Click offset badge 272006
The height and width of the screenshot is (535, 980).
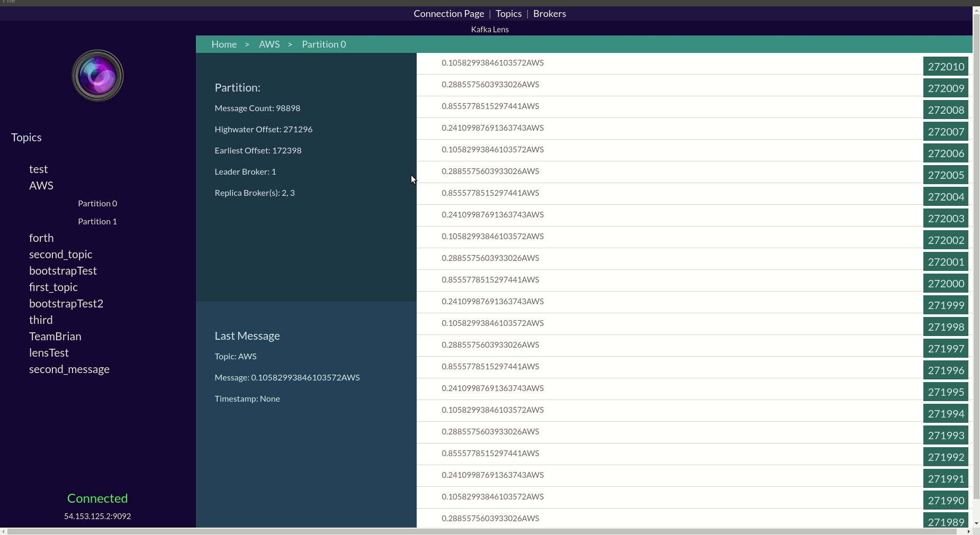pos(946,153)
